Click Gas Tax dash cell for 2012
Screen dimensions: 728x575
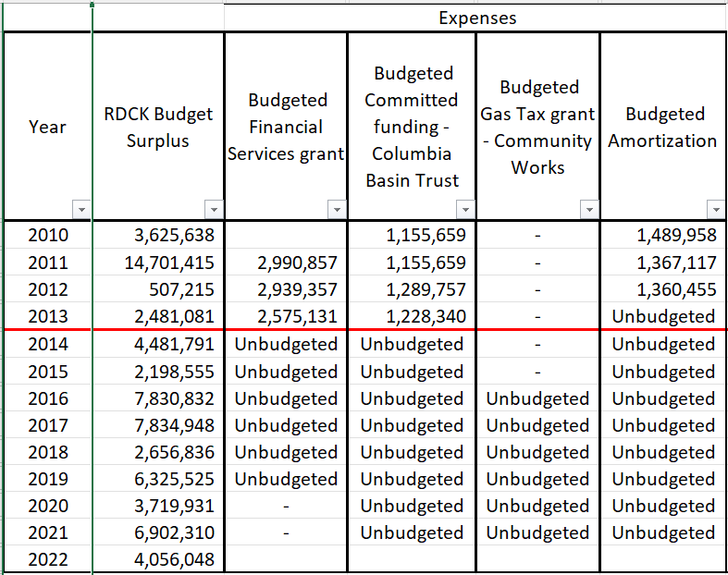[538, 289]
